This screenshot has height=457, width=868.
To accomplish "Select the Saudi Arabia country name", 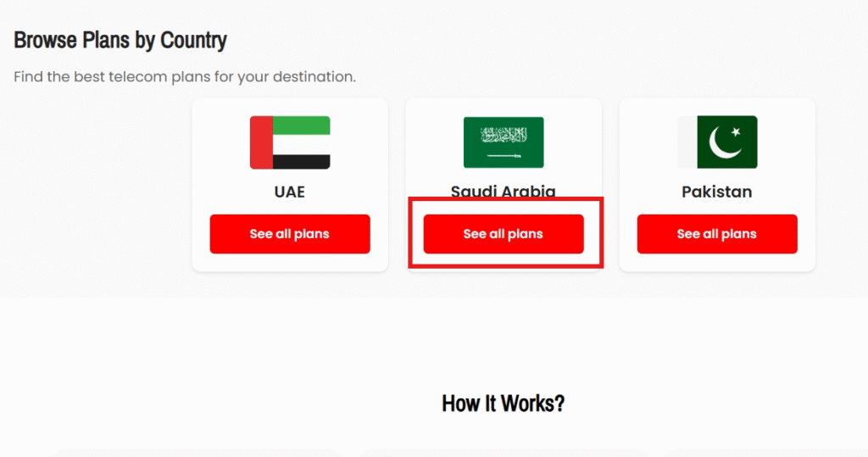I will point(504,191).
